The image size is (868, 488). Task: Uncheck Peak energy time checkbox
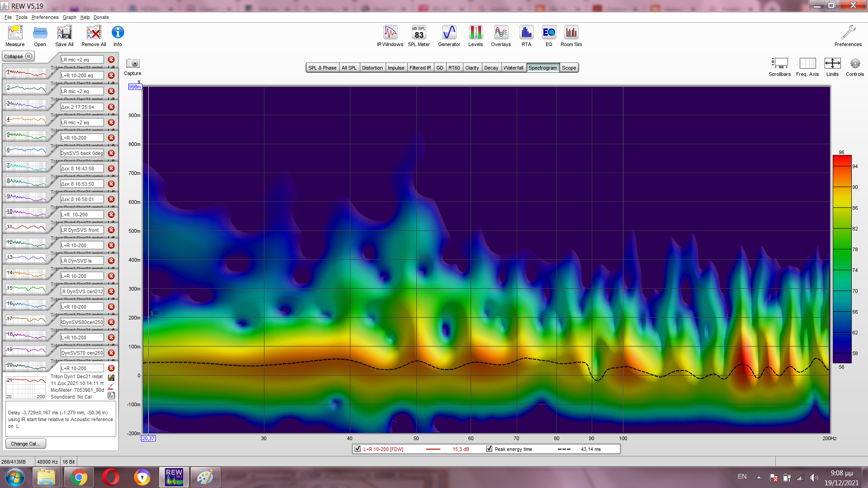tap(489, 449)
